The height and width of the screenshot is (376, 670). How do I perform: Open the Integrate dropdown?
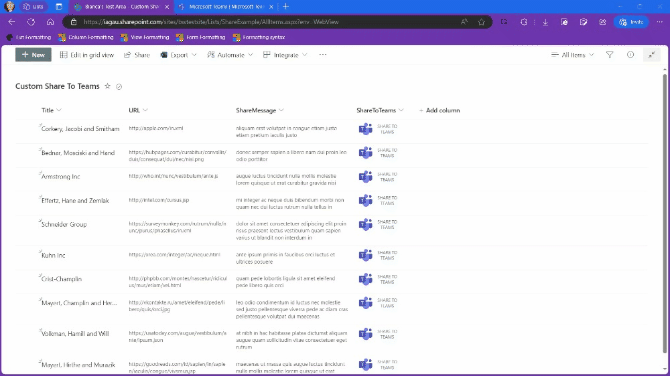point(285,55)
